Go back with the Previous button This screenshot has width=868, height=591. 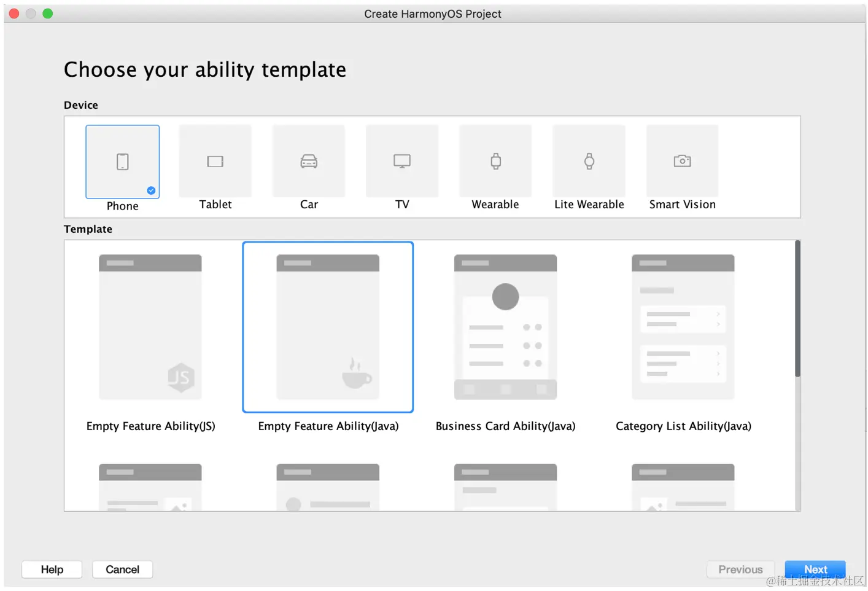740,569
